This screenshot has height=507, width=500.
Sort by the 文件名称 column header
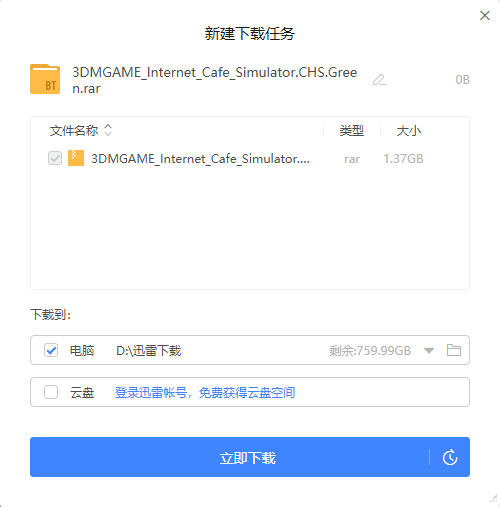click(x=74, y=131)
